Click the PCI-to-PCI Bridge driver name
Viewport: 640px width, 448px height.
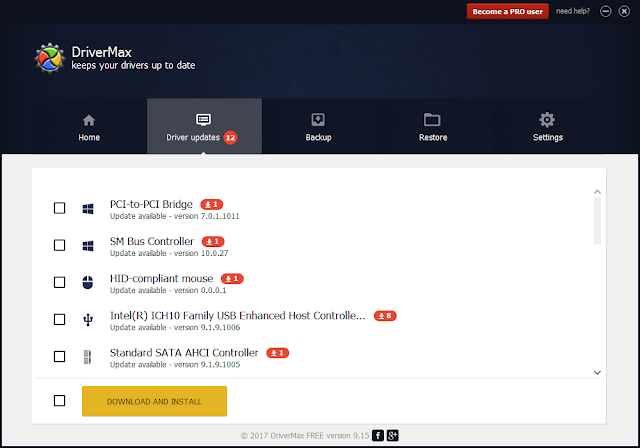click(x=151, y=204)
